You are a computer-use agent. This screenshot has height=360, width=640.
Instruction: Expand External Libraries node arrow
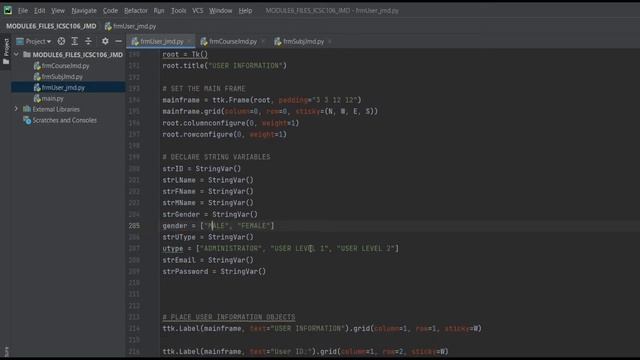point(16,109)
